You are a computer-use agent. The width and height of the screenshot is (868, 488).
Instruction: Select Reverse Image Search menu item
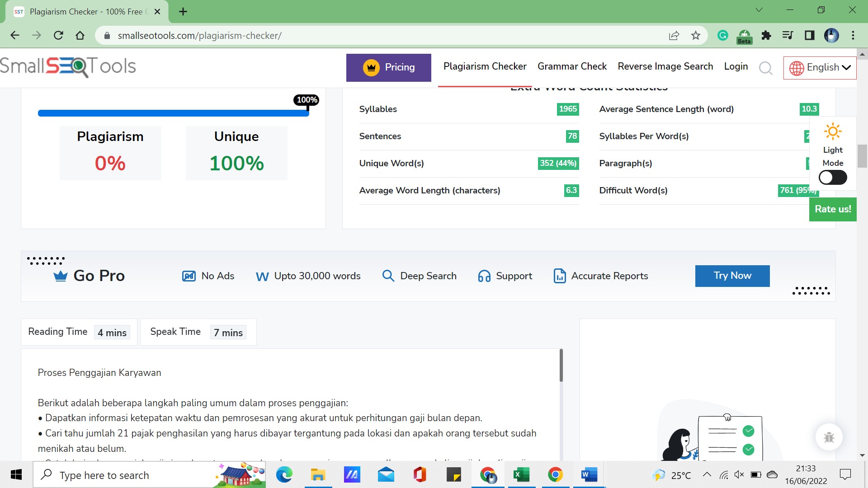(x=665, y=66)
